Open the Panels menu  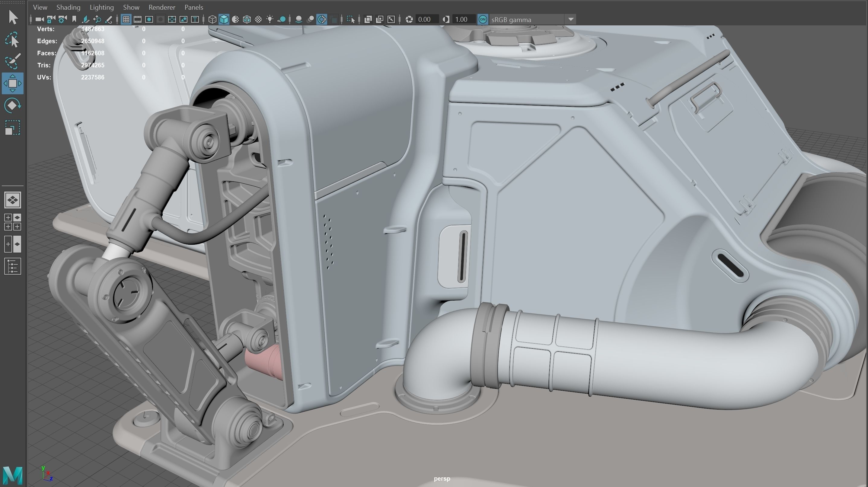click(x=194, y=7)
